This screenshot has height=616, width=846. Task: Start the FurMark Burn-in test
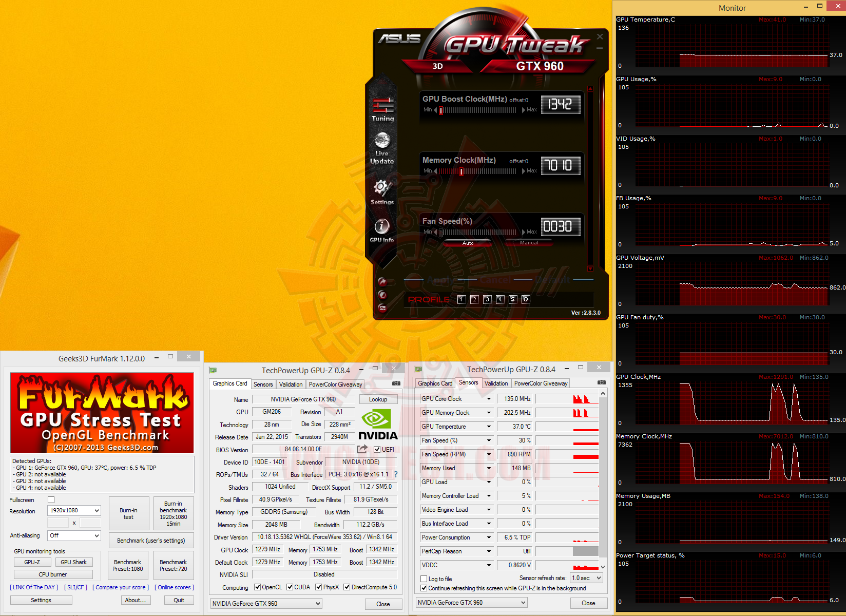129,513
